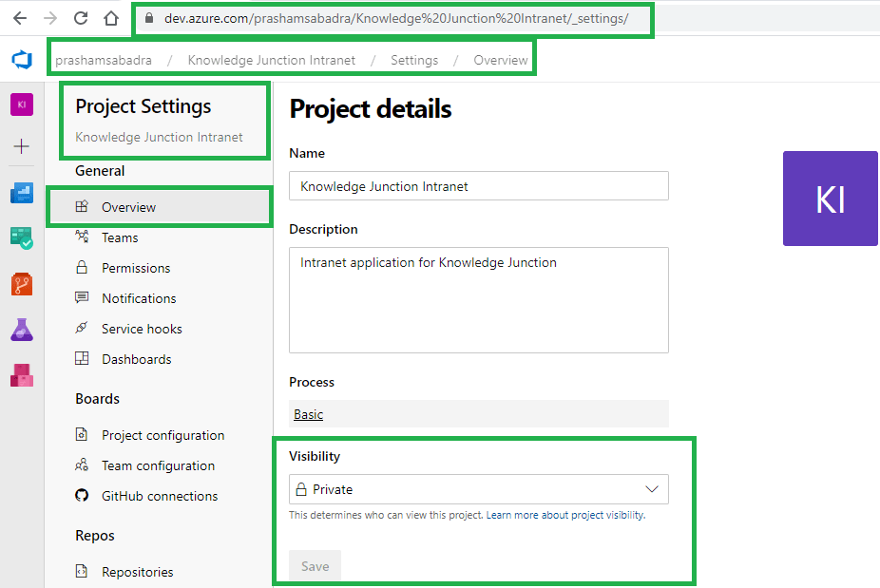
Task: Go to browser home icon
Action: pos(111,18)
